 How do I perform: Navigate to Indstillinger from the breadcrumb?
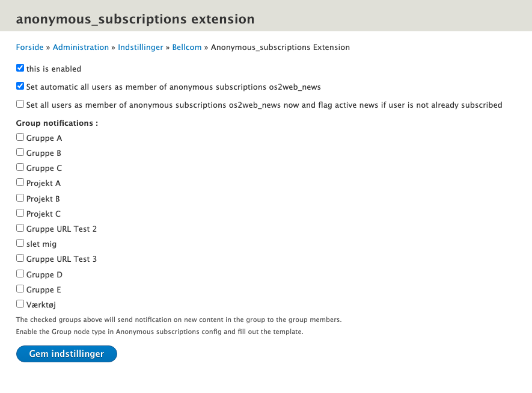pos(140,47)
